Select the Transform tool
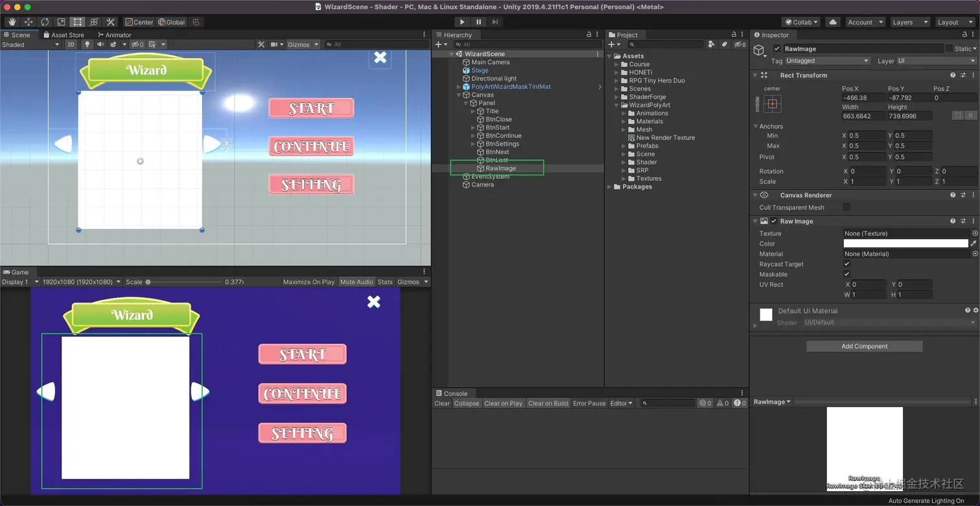 [94, 22]
